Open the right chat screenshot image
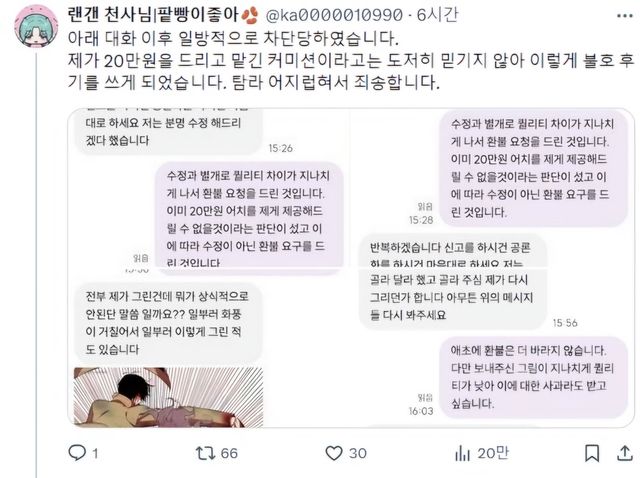The height and width of the screenshot is (478, 640). click(493, 268)
